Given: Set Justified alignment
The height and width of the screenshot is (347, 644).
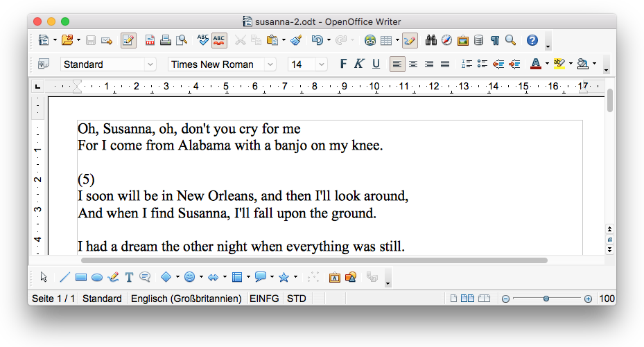Looking at the screenshot, I should coord(445,64).
